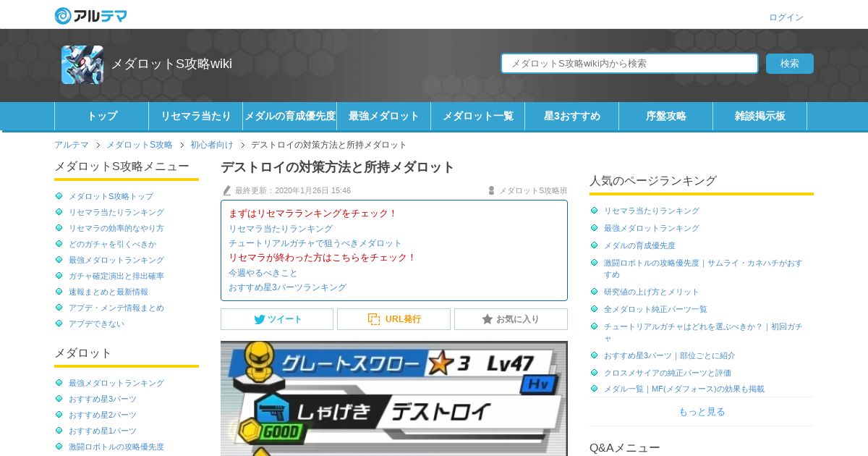This screenshot has height=456, width=868.
Task: Open 全メダロット純正パーツ一覧 link
Action: click(655, 309)
